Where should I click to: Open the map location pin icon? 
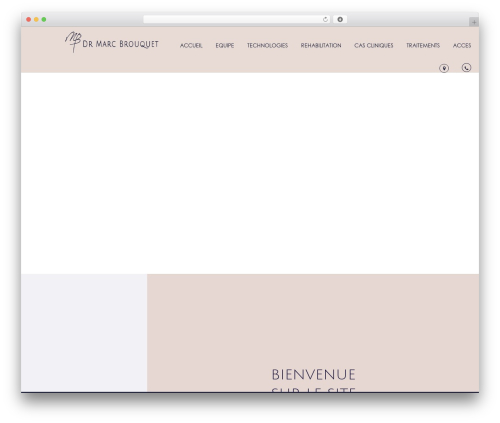[444, 68]
